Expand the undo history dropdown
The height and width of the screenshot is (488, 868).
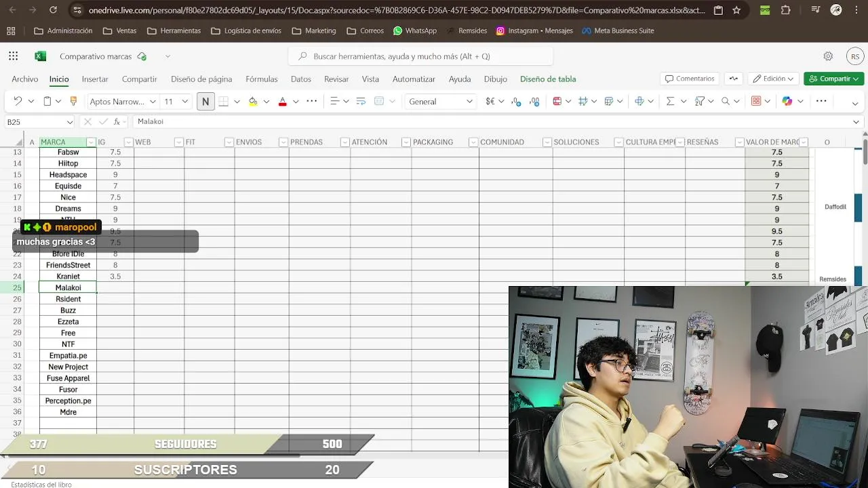tap(31, 102)
